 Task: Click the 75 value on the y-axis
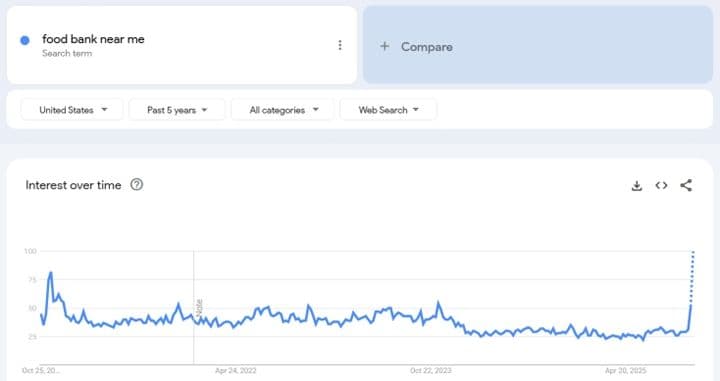click(32, 280)
